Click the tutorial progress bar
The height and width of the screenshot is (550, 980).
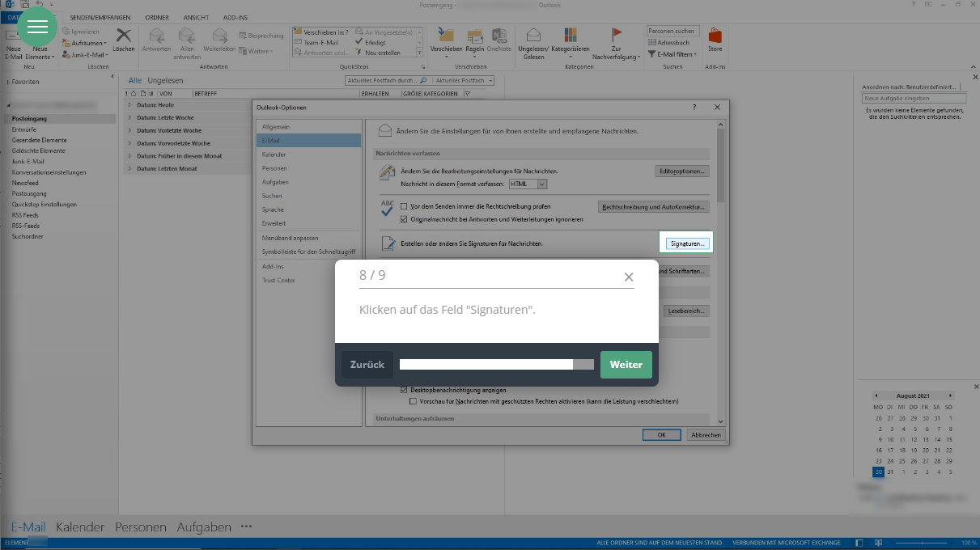tap(496, 365)
